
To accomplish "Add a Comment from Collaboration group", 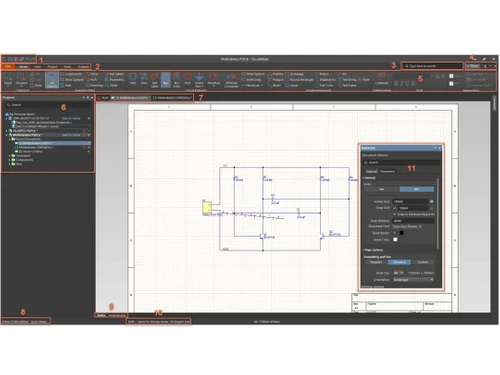I will coord(382,79).
